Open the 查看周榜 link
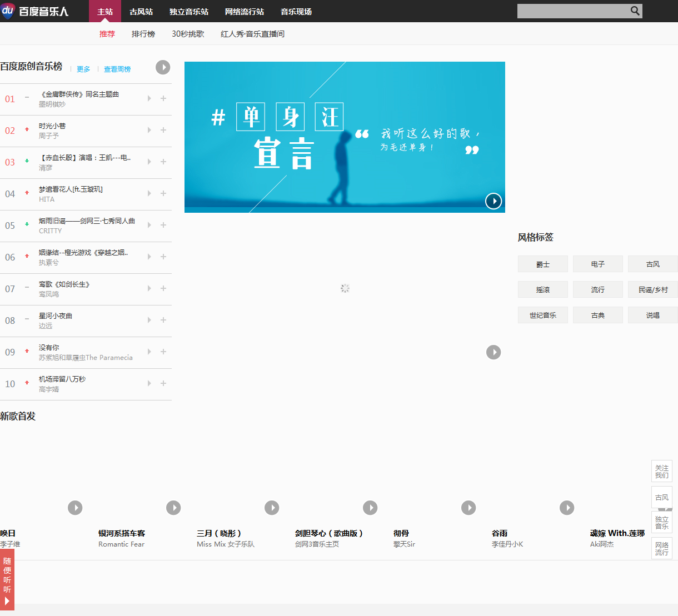 point(117,69)
